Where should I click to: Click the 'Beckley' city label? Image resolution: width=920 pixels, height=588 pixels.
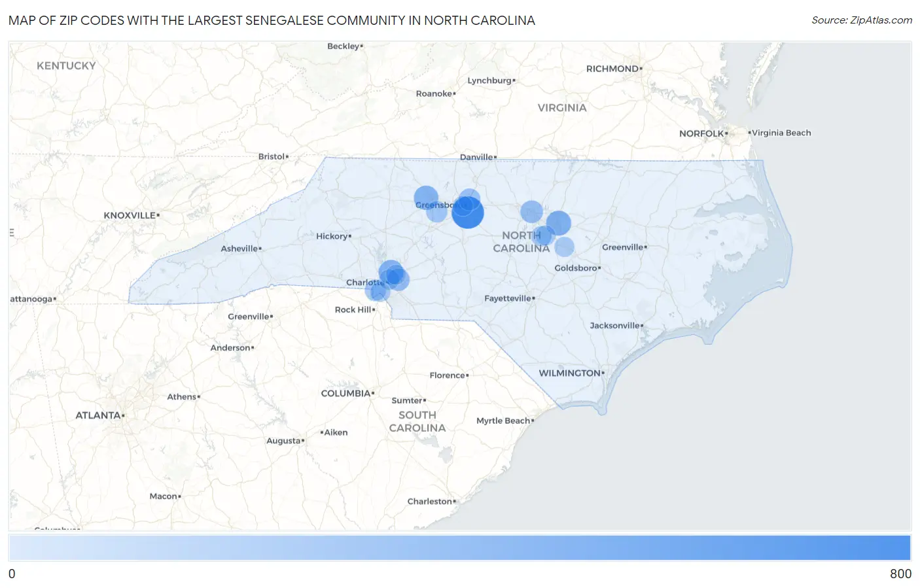(344, 46)
